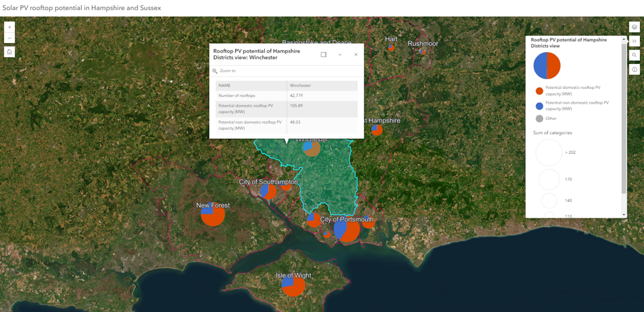
Task: Click the magnifier icon beside Zoom to
Action: 215,71
